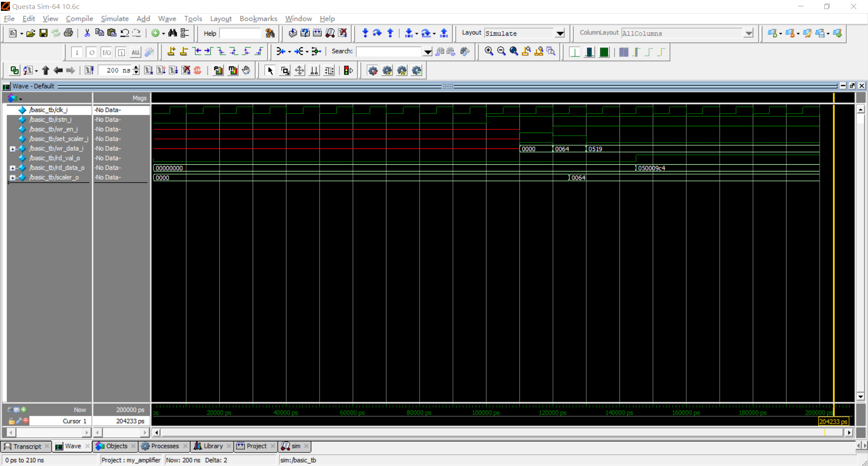The width and height of the screenshot is (868, 466).
Task: Jump to next transition edge icon
Action: (208, 52)
